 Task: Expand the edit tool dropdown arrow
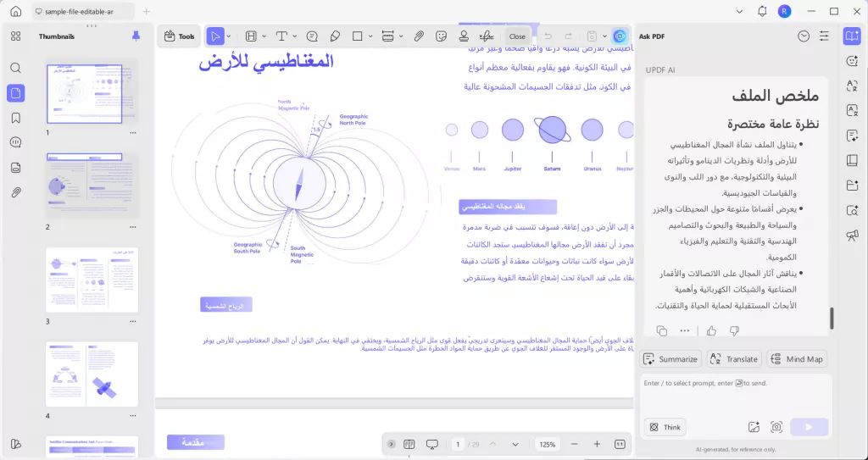click(x=264, y=36)
